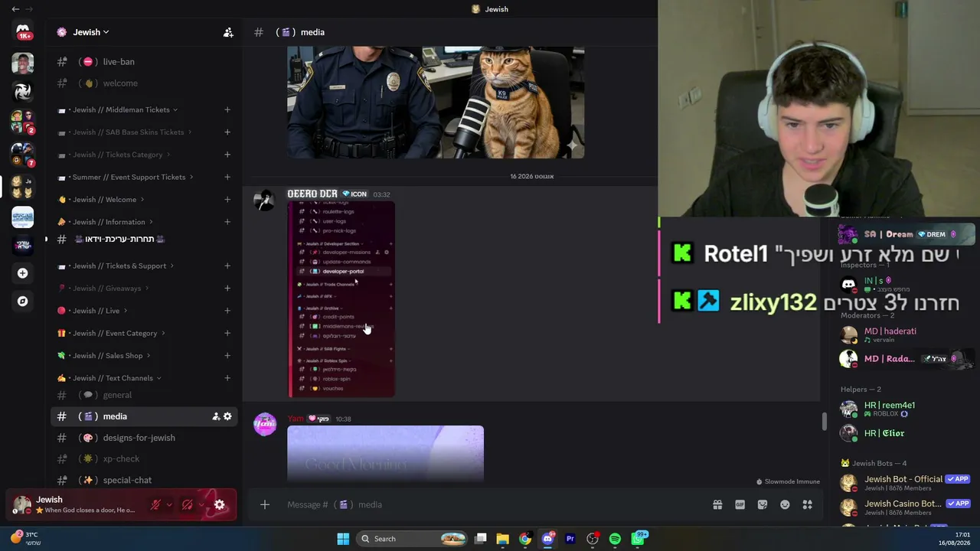Open the channel list screenshot attachment
The image size is (980, 551).
[x=341, y=299]
